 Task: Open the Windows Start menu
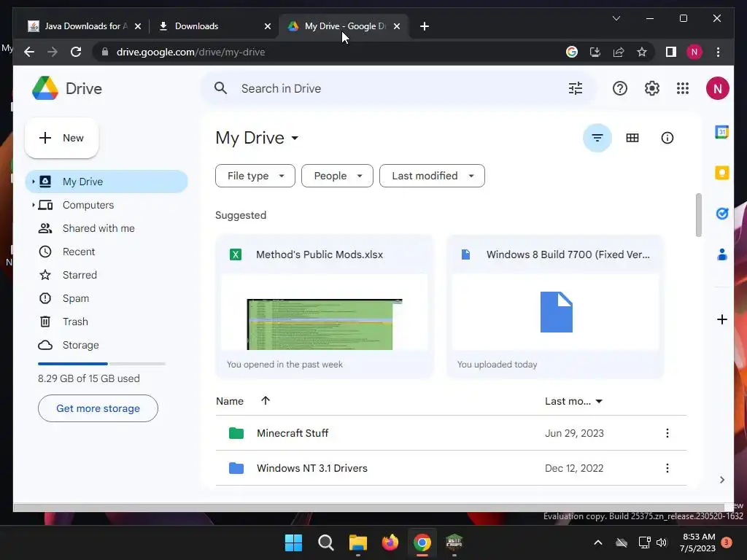tap(293, 542)
